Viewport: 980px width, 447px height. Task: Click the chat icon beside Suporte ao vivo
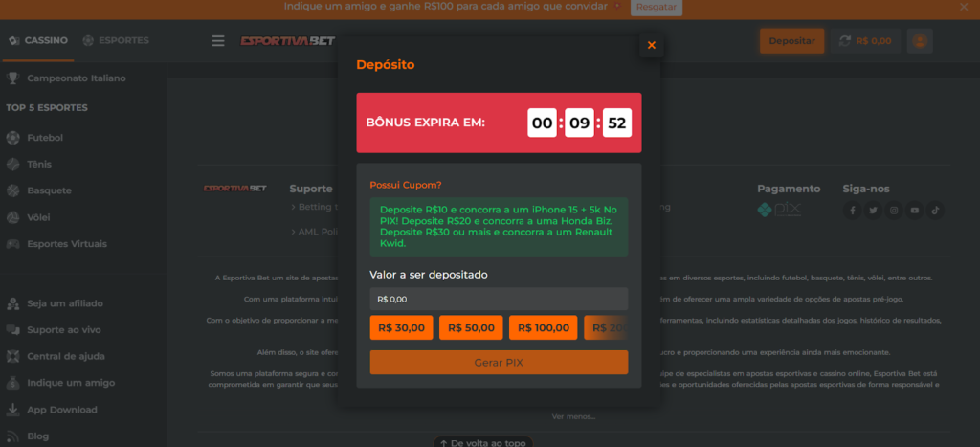(x=12, y=330)
